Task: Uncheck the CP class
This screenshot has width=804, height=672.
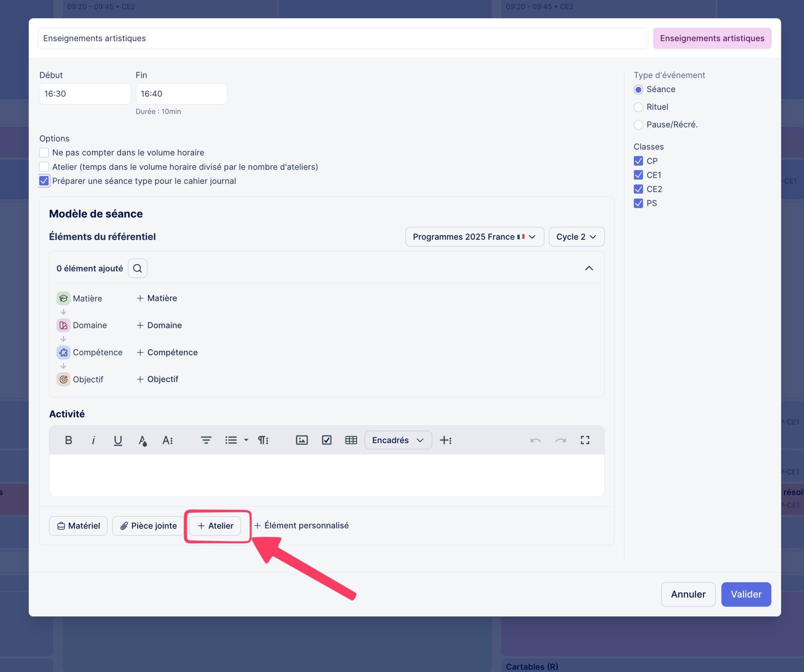Action: click(x=638, y=161)
